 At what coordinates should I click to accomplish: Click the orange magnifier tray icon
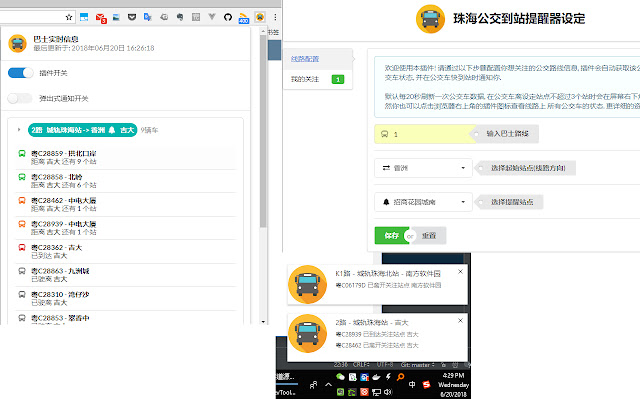click(x=400, y=377)
